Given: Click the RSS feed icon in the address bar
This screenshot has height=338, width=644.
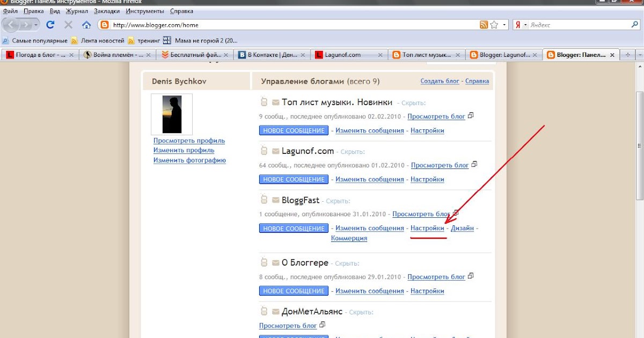Looking at the screenshot, I should click(484, 25).
